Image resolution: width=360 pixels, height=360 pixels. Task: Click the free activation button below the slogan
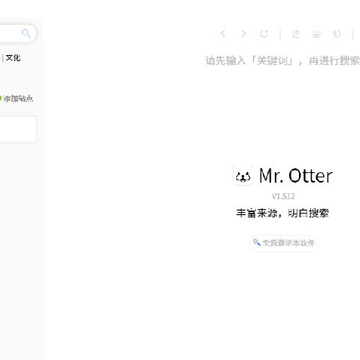(x=284, y=243)
